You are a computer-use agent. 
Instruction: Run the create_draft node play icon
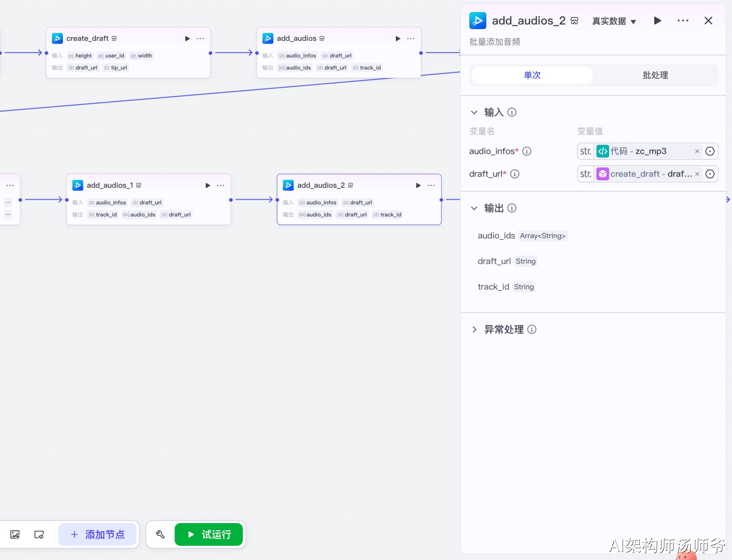187,39
